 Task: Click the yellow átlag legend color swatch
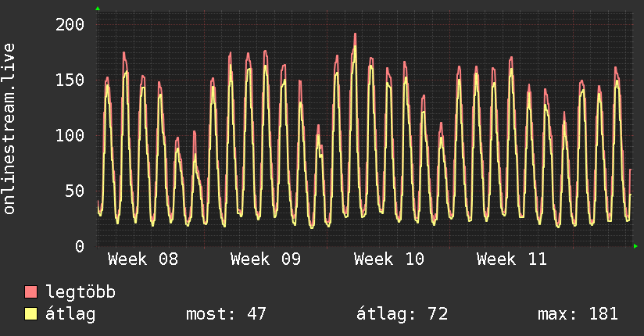pos(30,314)
